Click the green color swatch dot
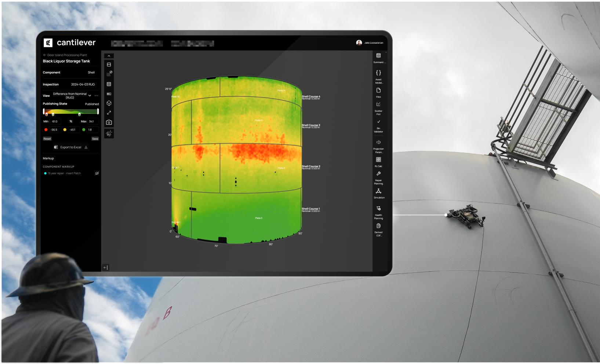Viewport: 600px width, 364px height. tap(84, 130)
